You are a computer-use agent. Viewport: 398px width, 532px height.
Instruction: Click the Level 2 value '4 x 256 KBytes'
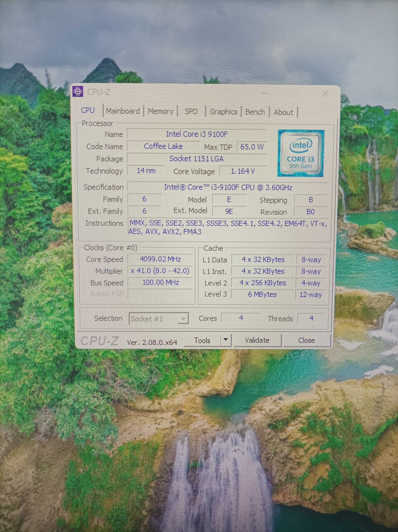(263, 283)
